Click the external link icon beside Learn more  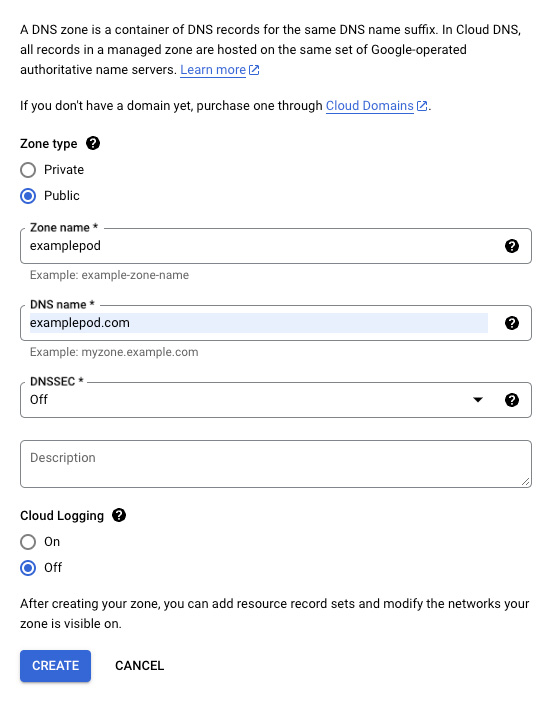(x=254, y=70)
